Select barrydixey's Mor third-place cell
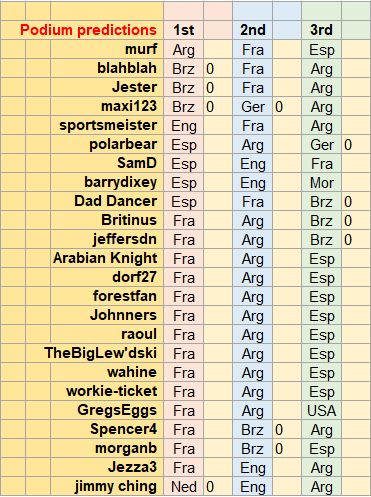 (321, 183)
